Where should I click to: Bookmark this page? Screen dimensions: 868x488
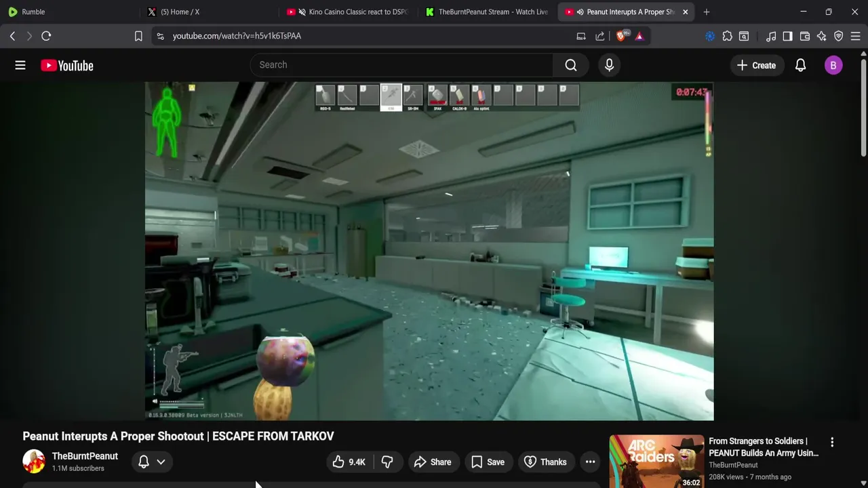[138, 36]
